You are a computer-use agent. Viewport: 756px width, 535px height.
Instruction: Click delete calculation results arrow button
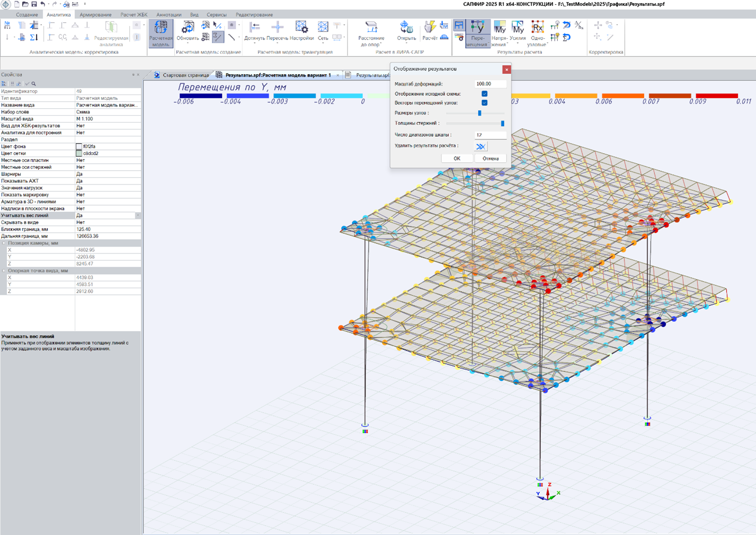(x=481, y=146)
